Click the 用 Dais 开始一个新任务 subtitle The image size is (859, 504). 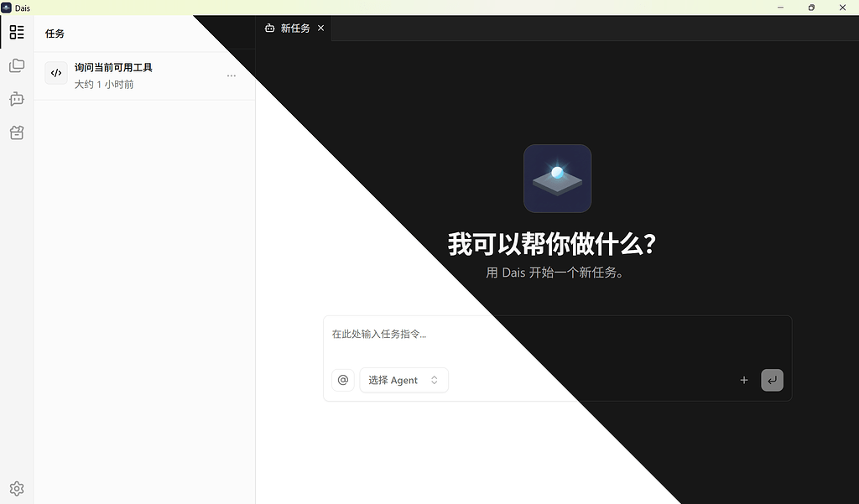click(555, 273)
